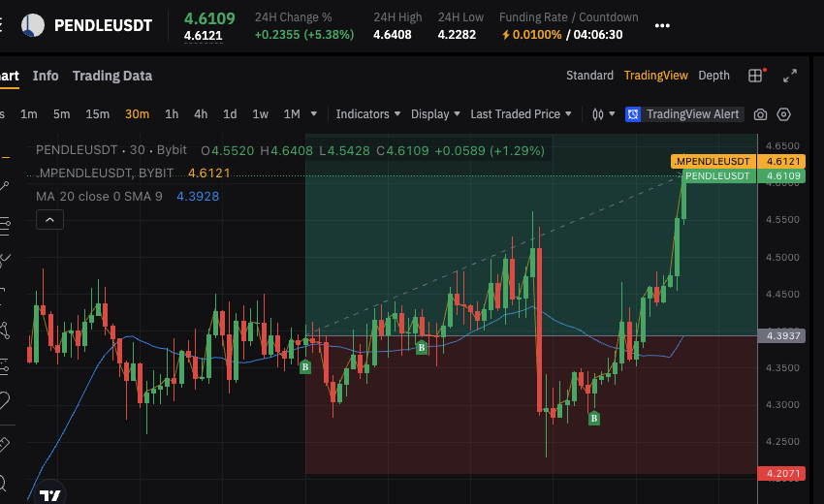Expand the chart type dropdown arrow

612,114
